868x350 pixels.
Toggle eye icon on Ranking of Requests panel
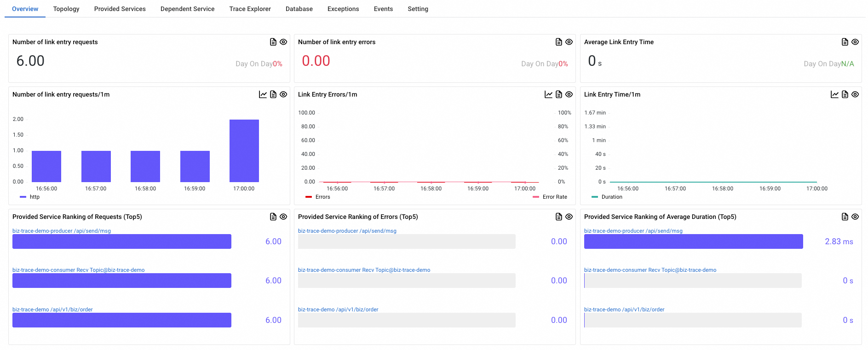click(x=283, y=217)
